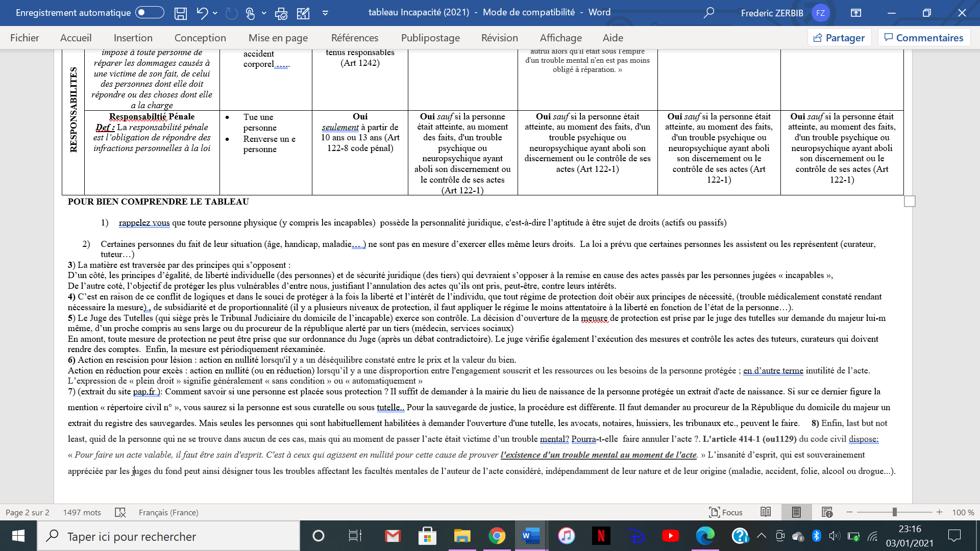Click the table resize handle square

click(910, 201)
